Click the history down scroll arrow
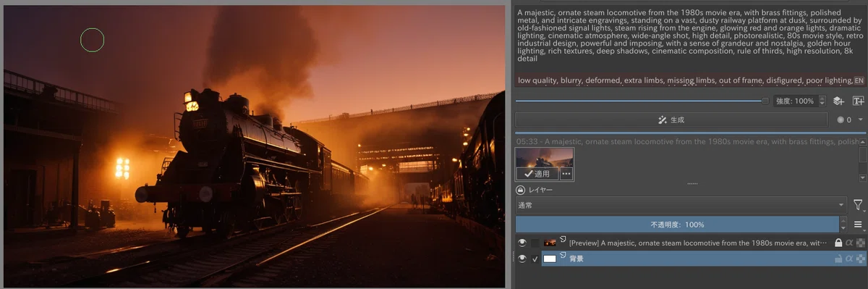Viewport: 868px width, 289px height. pyautogui.click(x=863, y=177)
